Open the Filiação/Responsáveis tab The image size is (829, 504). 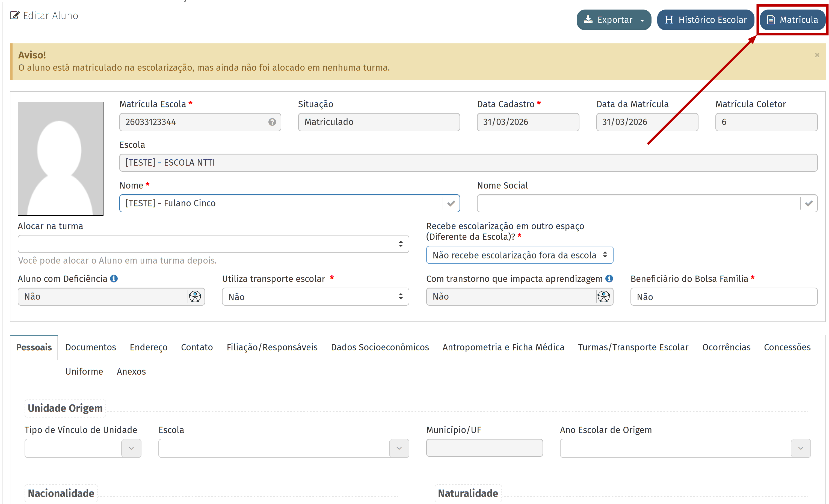point(272,347)
